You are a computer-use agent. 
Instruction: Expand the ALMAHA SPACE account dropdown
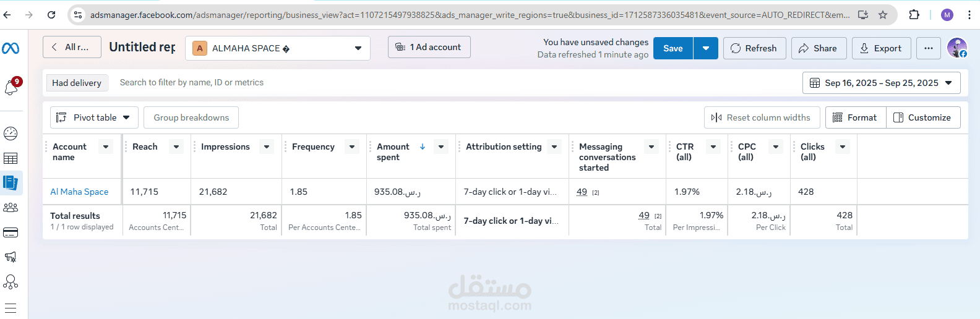pos(278,48)
